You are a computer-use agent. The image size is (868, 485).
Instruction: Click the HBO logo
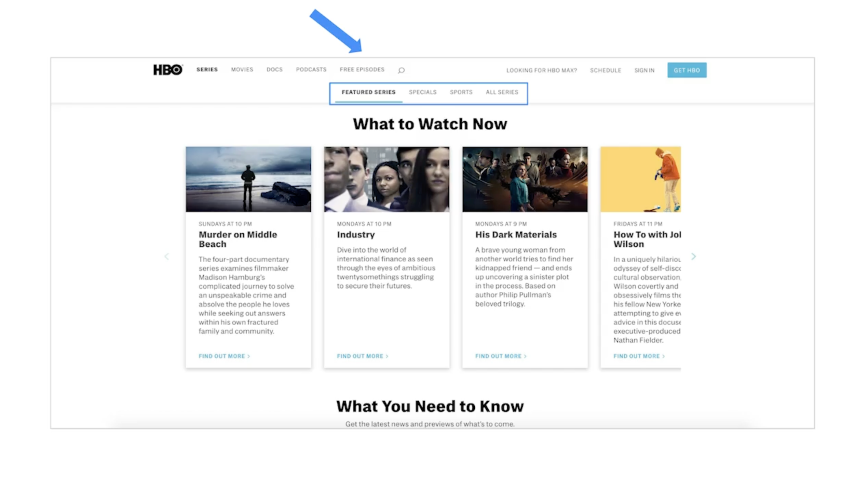coord(167,70)
